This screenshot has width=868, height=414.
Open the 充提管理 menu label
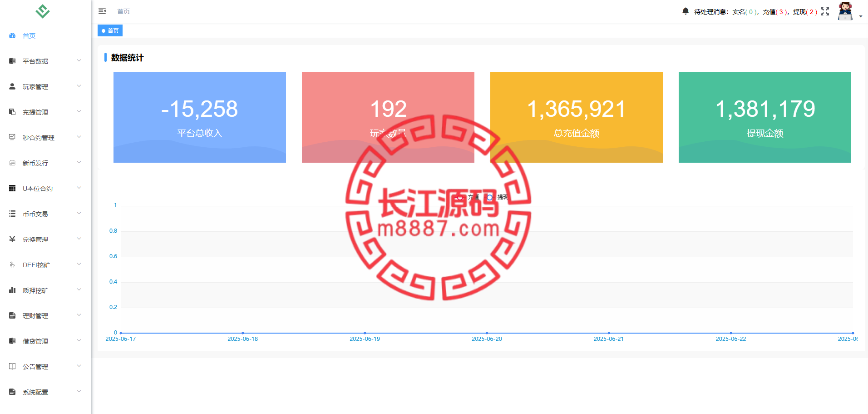click(35, 112)
